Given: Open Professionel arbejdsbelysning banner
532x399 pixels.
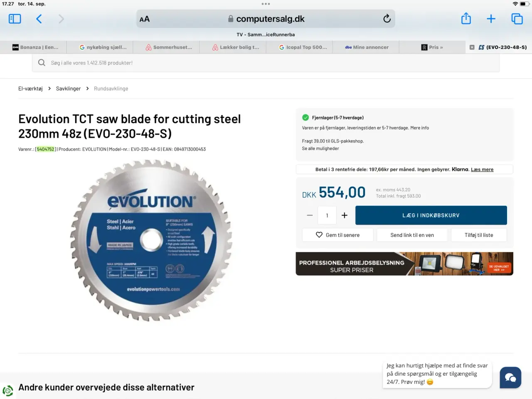Looking at the screenshot, I should [404, 264].
